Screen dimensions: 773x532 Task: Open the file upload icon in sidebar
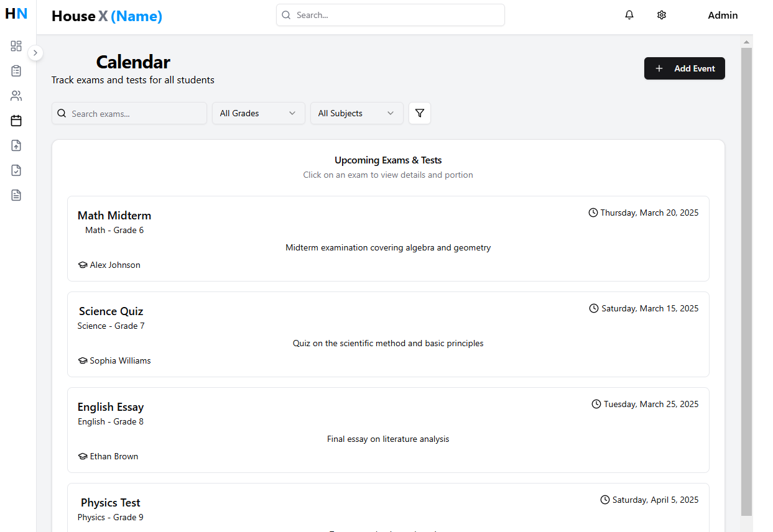click(x=16, y=145)
